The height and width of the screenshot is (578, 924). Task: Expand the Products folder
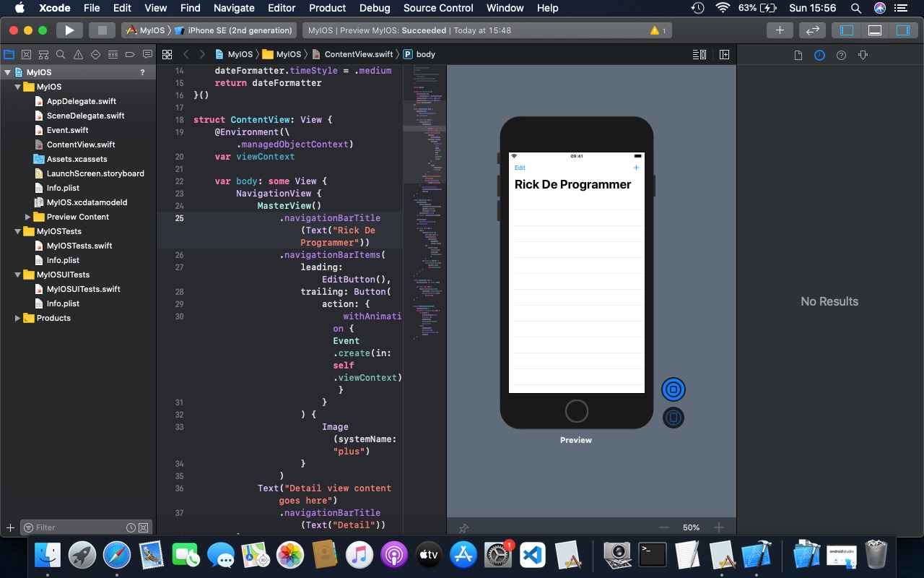click(18, 318)
